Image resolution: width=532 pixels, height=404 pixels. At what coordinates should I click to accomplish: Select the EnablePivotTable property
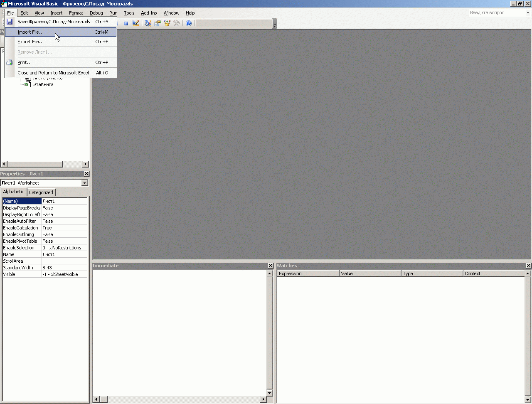(45, 241)
